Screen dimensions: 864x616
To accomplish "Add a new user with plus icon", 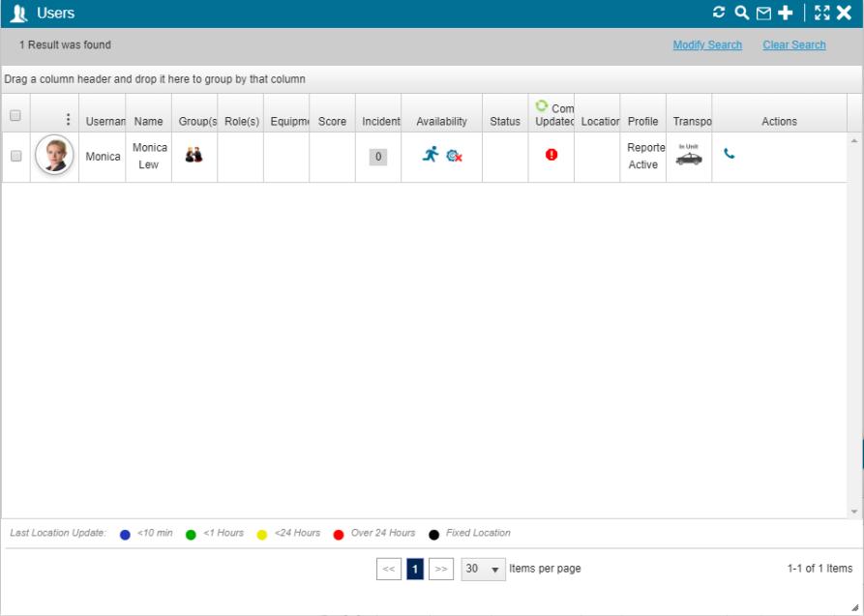I will 786,13.
